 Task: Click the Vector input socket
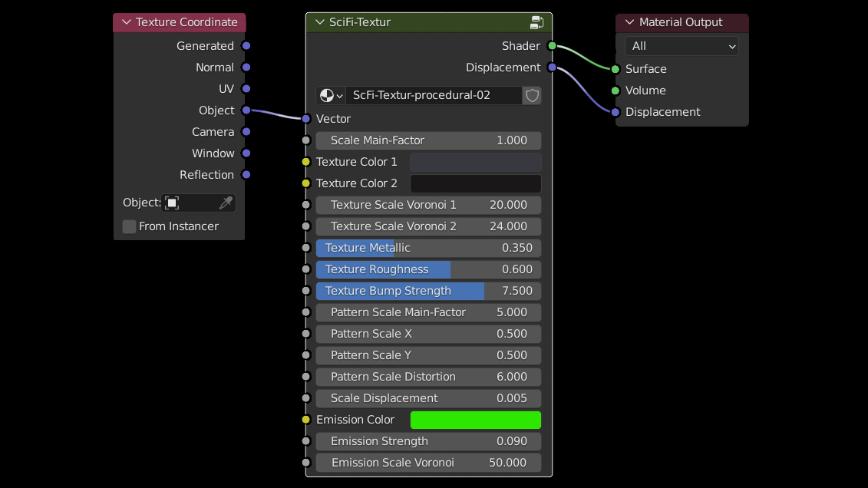(306, 119)
